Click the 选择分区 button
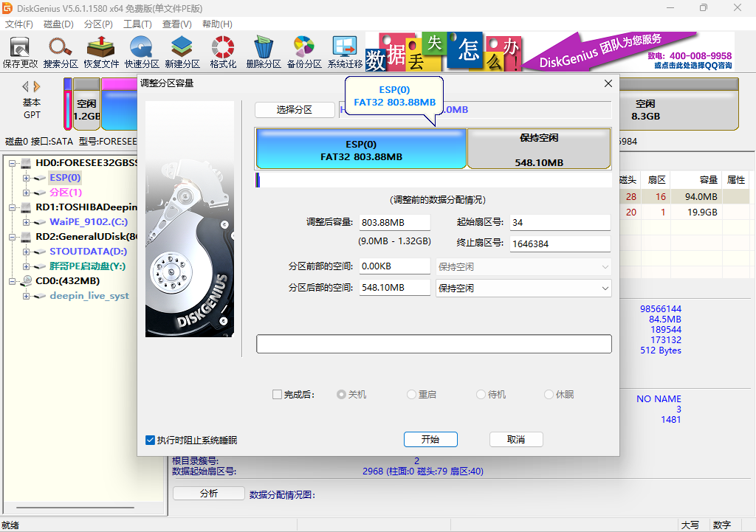 [x=295, y=110]
